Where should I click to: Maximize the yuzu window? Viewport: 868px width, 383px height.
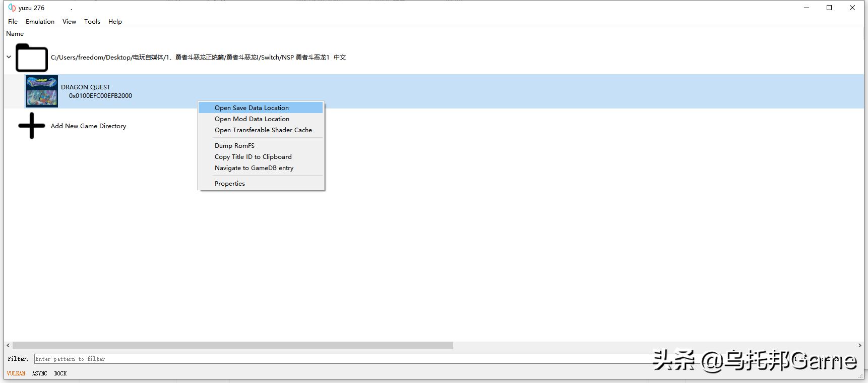point(829,8)
